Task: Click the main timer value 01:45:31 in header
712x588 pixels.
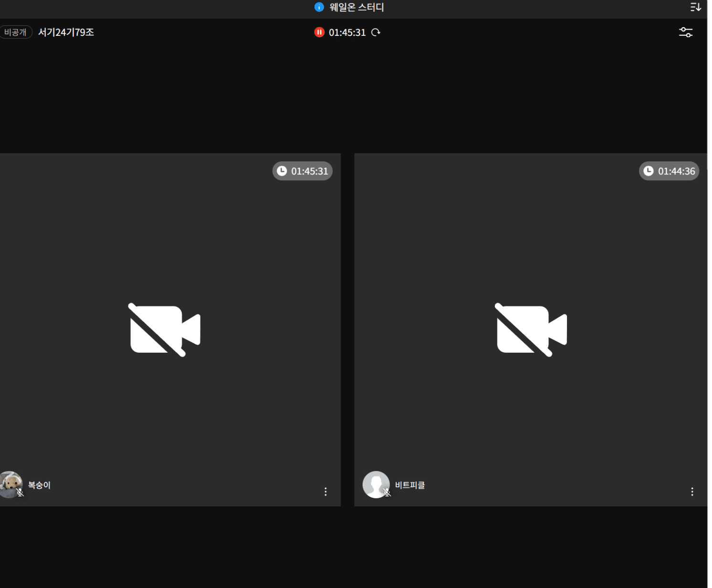Action: [347, 32]
